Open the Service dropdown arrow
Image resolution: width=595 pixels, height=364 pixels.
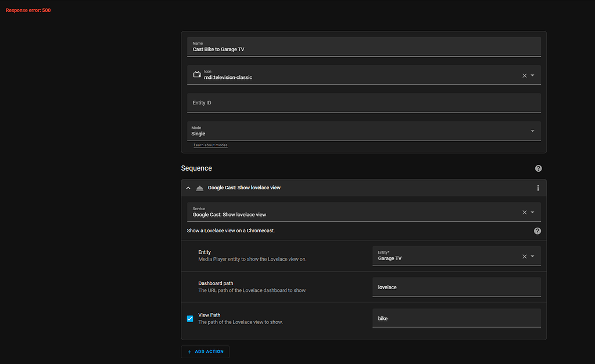532,212
